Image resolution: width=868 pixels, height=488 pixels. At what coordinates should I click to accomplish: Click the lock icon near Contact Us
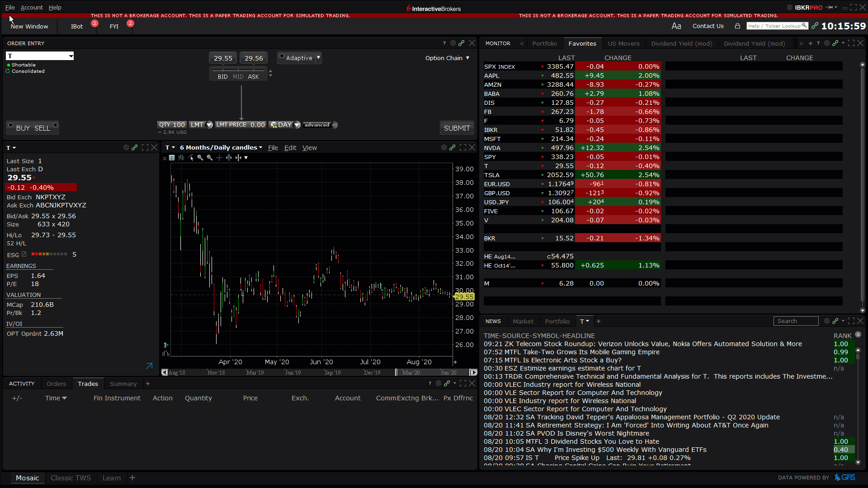[x=738, y=26]
